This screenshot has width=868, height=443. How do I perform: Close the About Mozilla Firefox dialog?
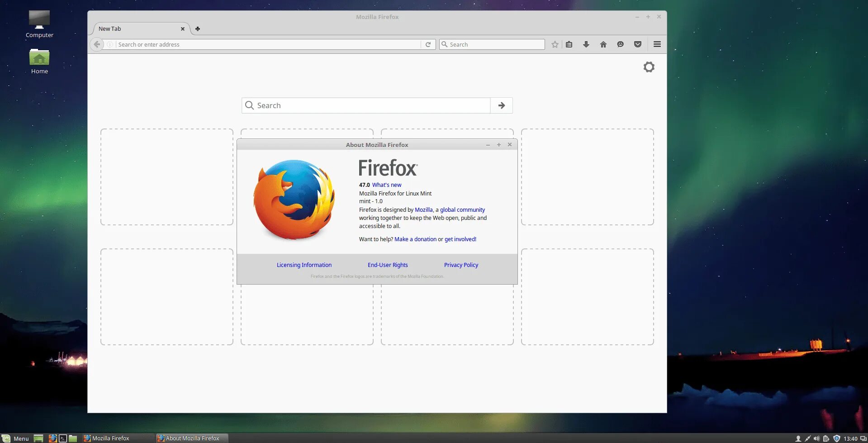coord(510,145)
